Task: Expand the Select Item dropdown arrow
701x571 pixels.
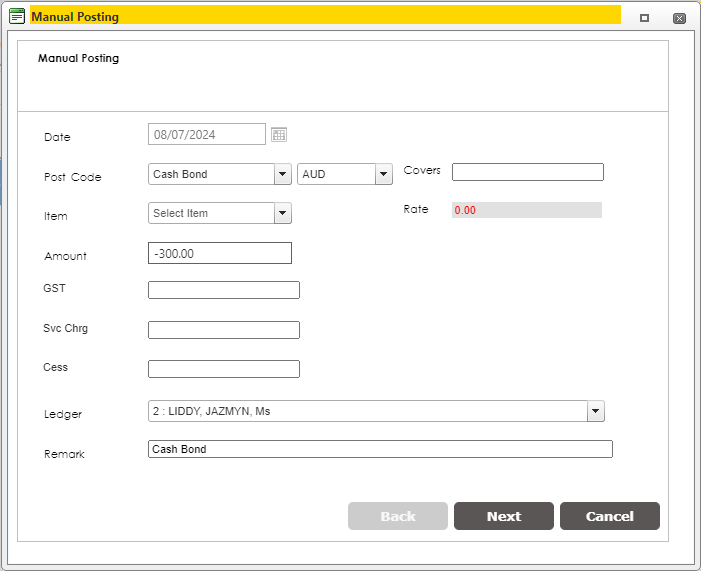Action: (x=283, y=213)
